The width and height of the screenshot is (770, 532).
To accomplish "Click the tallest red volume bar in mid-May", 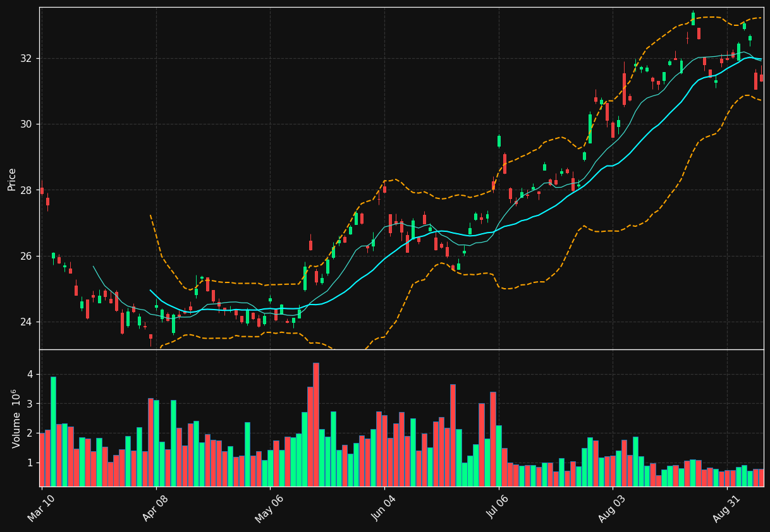I will 316,425.
